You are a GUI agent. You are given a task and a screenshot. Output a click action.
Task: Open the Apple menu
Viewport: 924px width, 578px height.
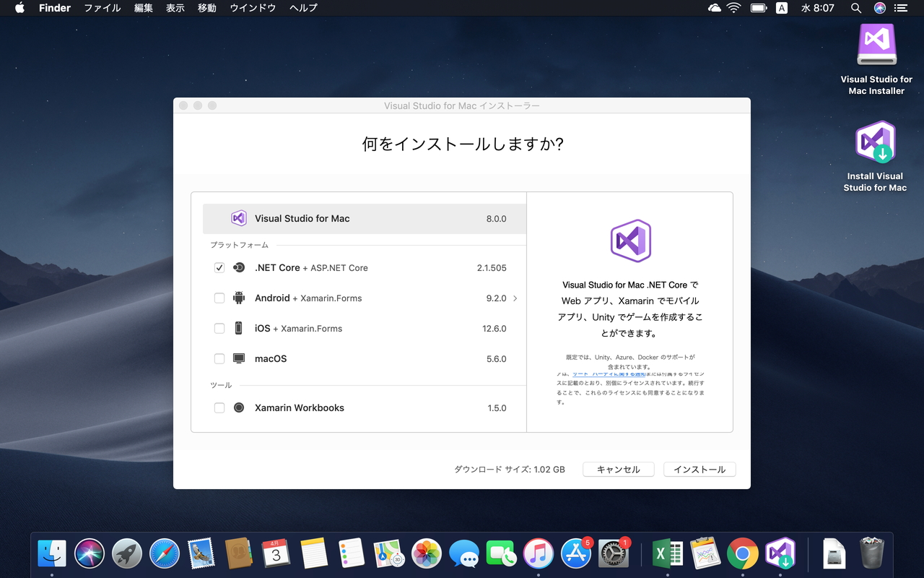pyautogui.click(x=19, y=8)
